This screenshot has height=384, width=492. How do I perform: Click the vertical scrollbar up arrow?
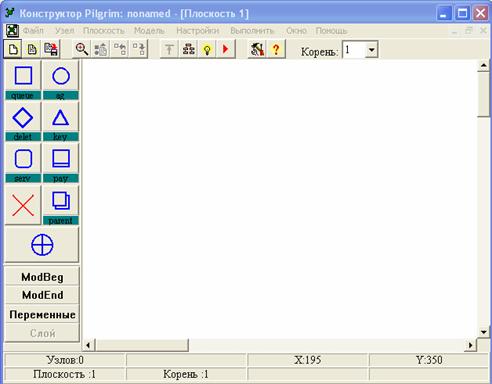point(483,66)
